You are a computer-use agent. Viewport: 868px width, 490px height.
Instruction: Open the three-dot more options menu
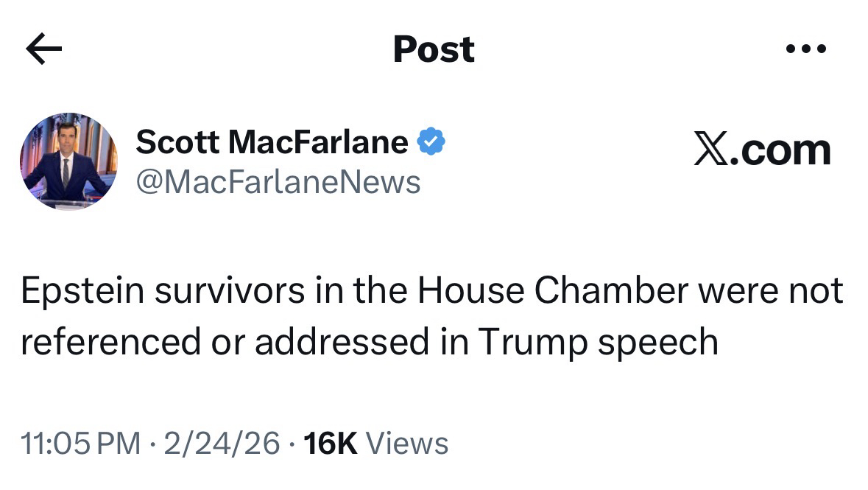point(805,49)
